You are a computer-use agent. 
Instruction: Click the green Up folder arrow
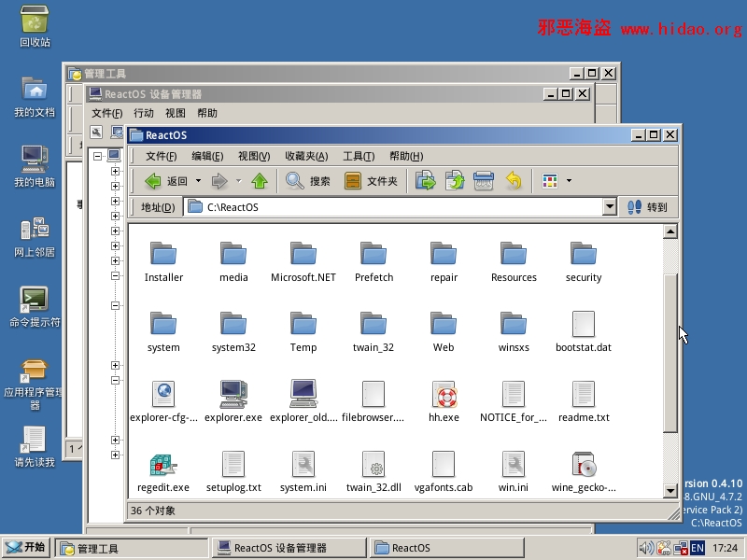click(x=260, y=181)
